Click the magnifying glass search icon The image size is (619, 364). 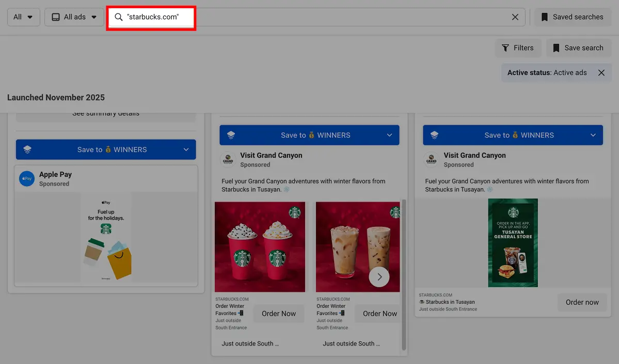pyautogui.click(x=118, y=17)
